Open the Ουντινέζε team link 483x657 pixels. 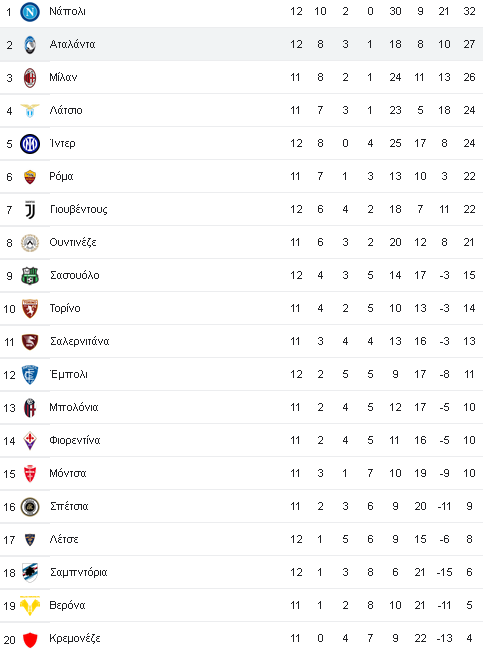point(73,243)
